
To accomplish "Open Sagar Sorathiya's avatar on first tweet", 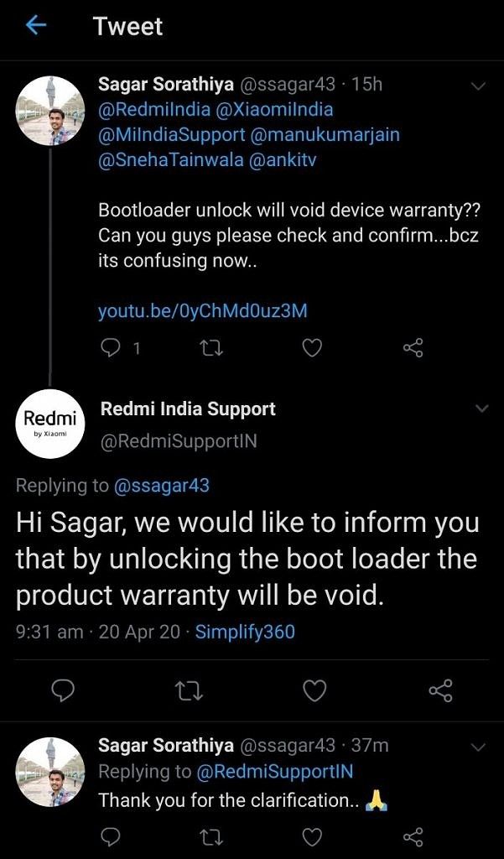I will [x=50, y=111].
